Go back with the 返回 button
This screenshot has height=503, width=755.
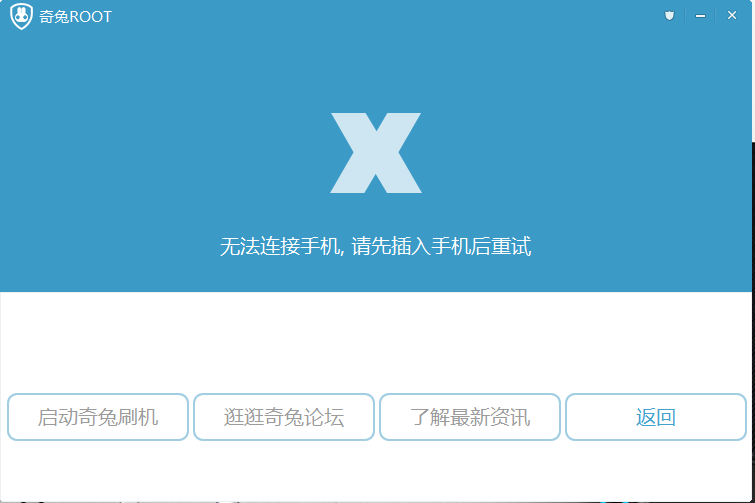[656, 417]
